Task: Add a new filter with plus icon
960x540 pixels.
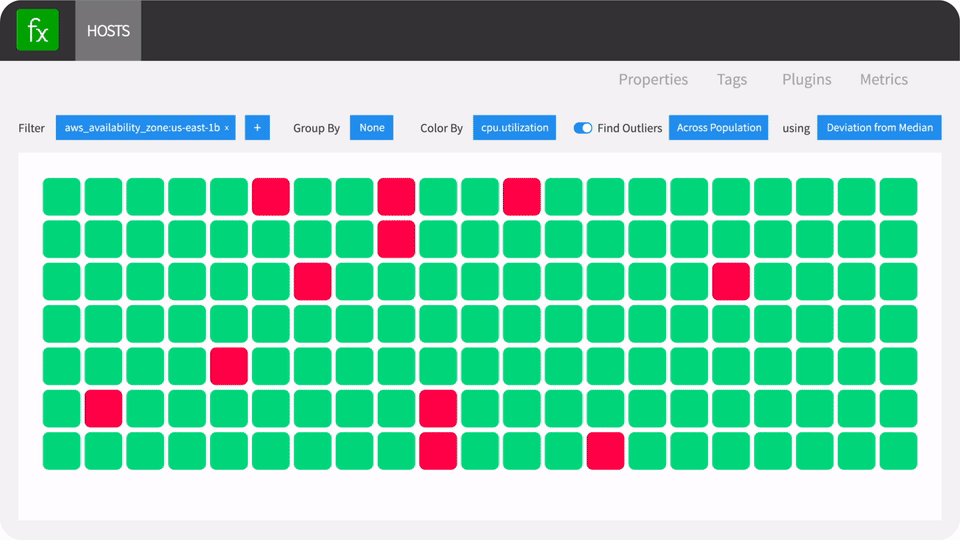Action: point(257,127)
